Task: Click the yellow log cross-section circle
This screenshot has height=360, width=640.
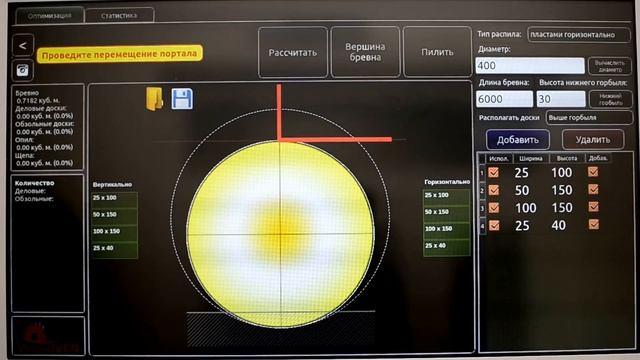Action: click(x=280, y=233)
